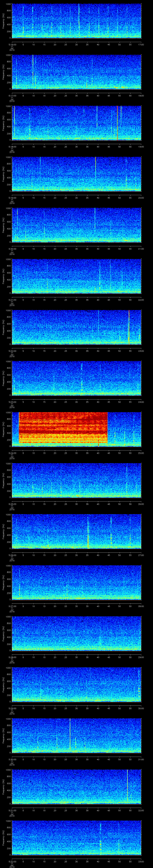
Task: Click the vertical line near 39s in 5:20:00 spectrogram
Action: 95,218
